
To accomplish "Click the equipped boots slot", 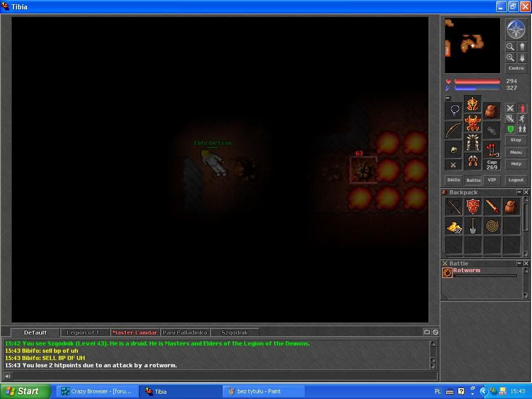I will coord(473,161).
